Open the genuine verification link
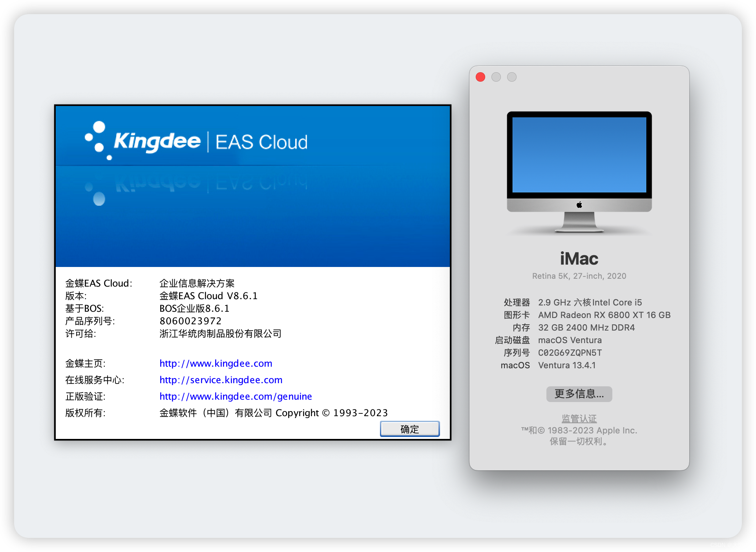The image size is (756, 552). tap(235, 396)
